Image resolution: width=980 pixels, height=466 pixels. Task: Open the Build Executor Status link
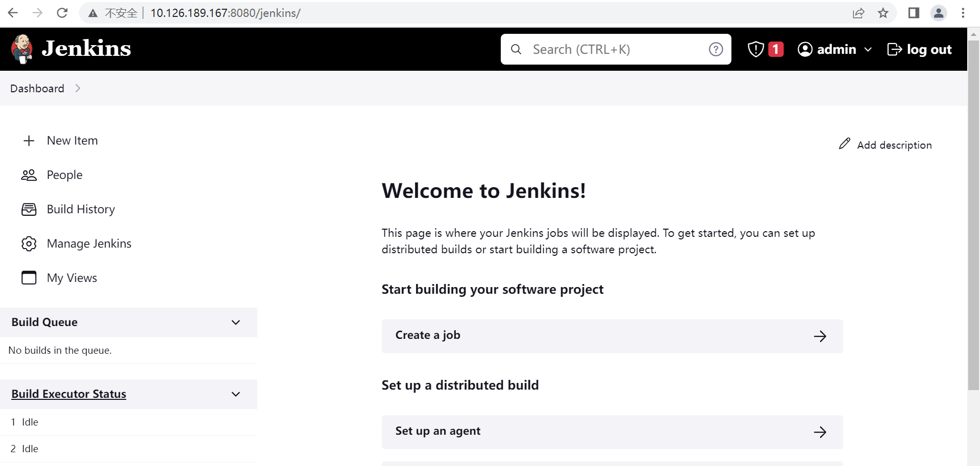click(x=69, y=394)
